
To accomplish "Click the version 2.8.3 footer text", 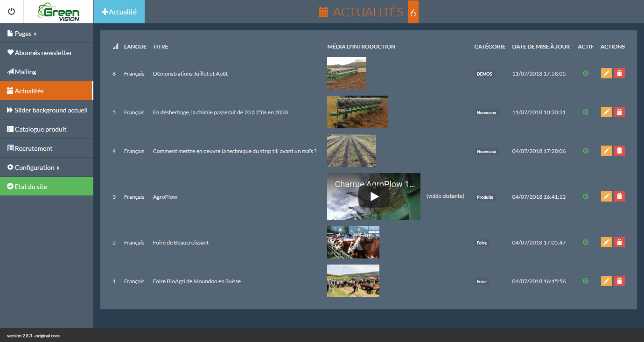I will [33, 335].
